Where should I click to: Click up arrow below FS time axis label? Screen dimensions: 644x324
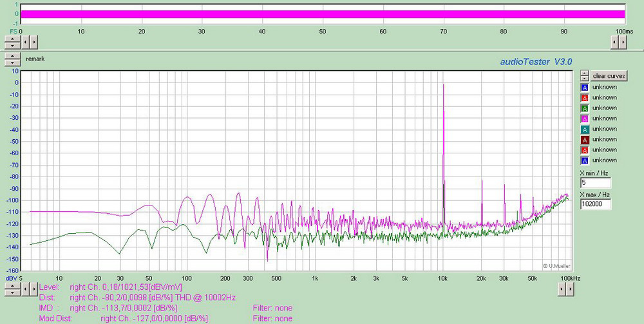tap(12, 38)
